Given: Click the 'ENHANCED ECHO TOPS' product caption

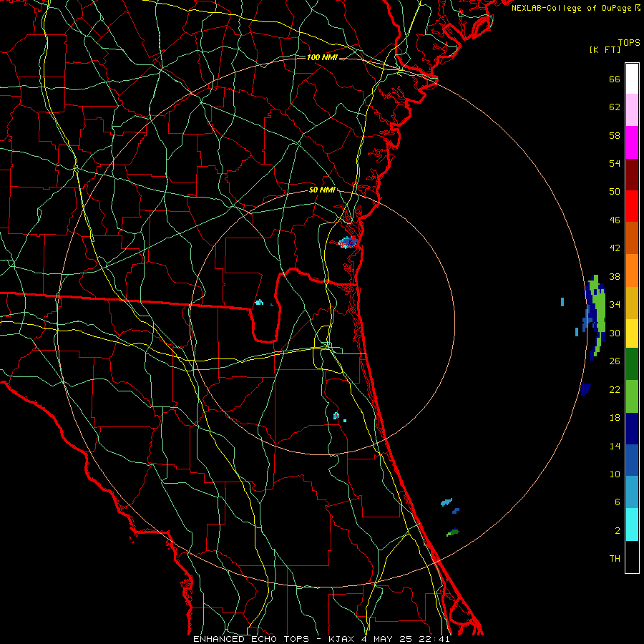Looking at the screenshot, I should point(251,639).
